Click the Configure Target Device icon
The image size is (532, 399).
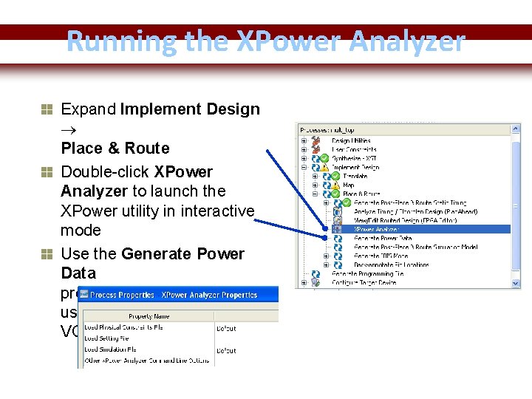(316, 282)
